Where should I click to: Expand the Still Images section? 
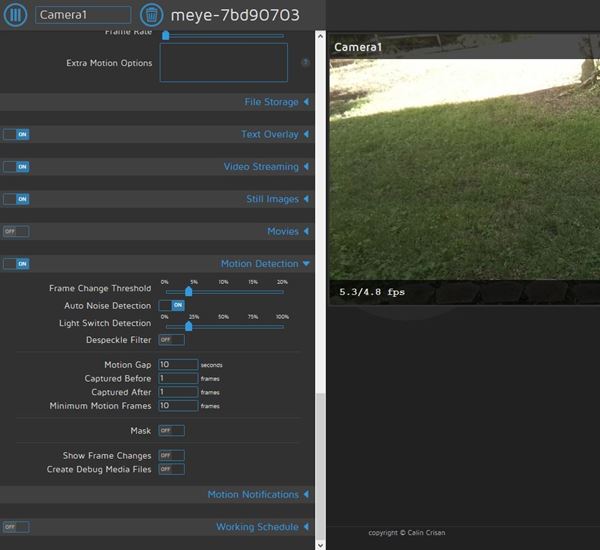coord(277,199)
